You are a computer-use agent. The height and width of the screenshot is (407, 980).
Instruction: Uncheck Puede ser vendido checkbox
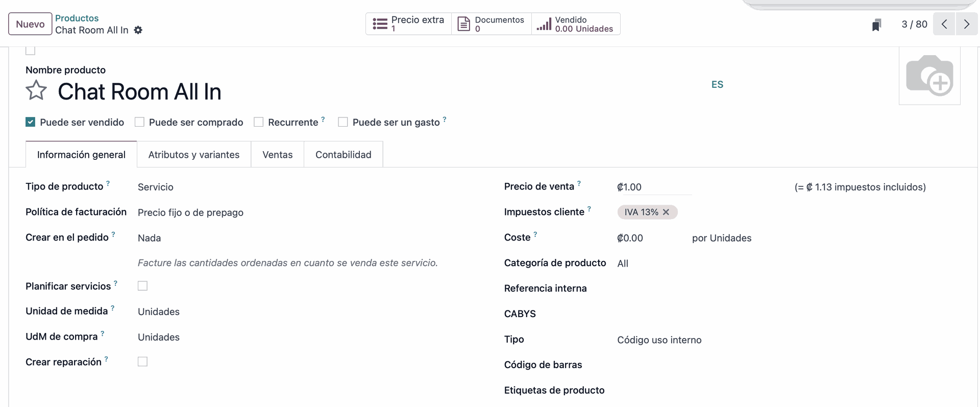[x=31, y=122]
